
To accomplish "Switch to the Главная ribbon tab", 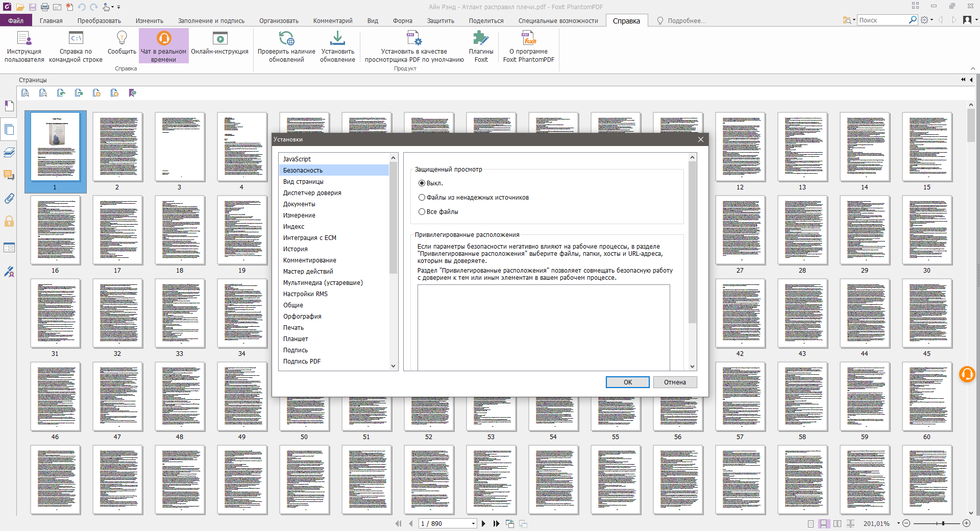I will [51, 20].
